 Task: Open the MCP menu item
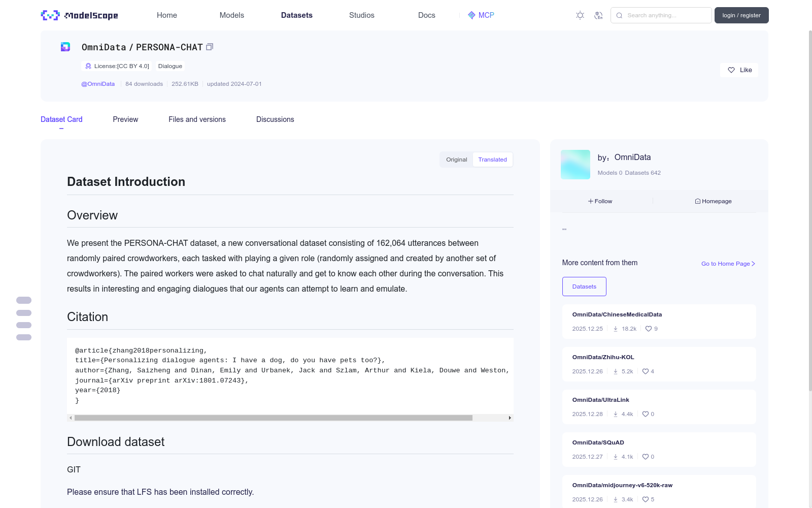pyautogui.click(x=481, y=15)
